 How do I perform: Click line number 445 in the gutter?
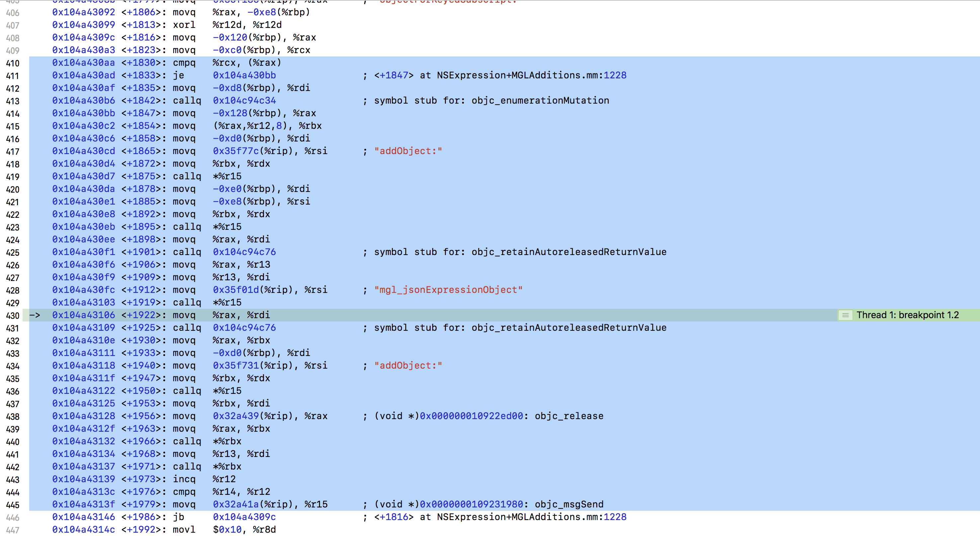13,504
